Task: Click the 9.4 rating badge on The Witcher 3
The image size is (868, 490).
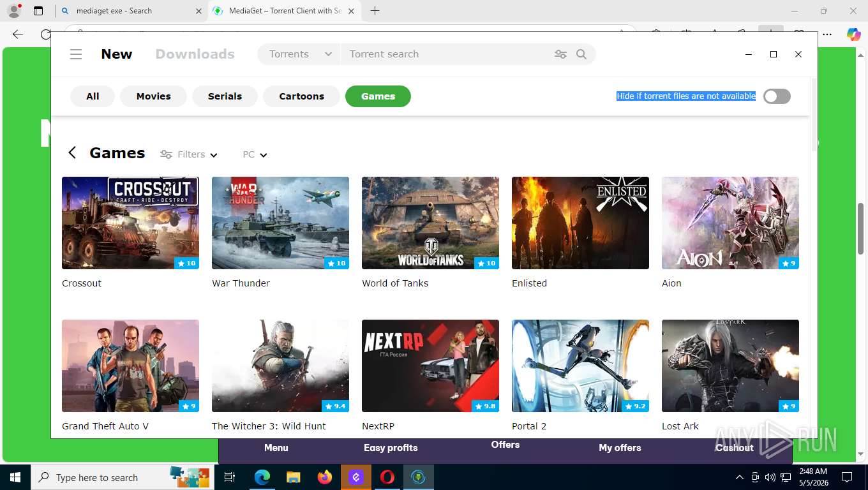Action: coord(335,406)
